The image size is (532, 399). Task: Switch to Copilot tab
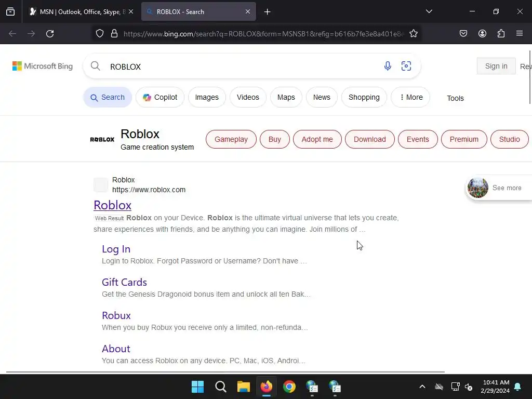160,97
